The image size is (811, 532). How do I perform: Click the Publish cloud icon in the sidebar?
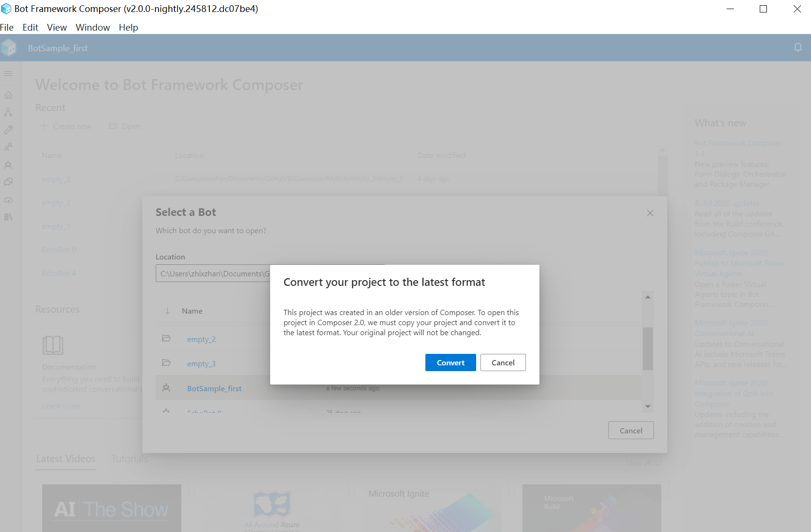pos(8,200)
